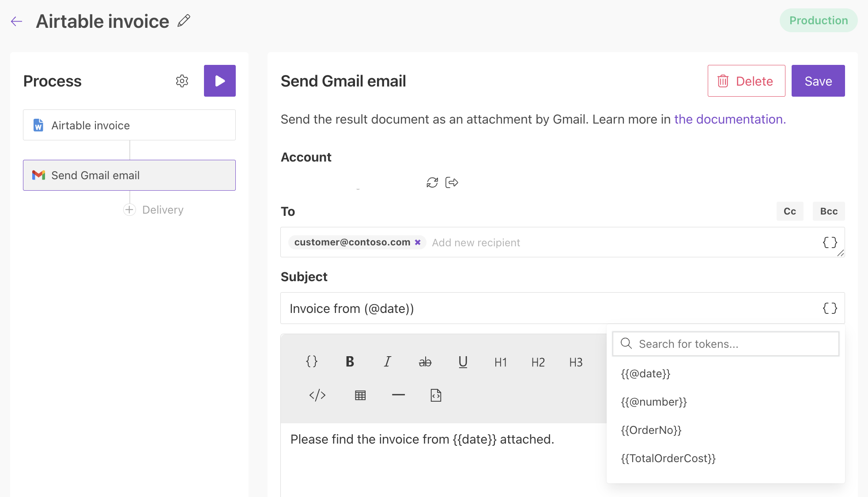The height and width of the screenshot is (497, 868).
Task: Open Process settings via the gear icon
Action: click(182, 81)
